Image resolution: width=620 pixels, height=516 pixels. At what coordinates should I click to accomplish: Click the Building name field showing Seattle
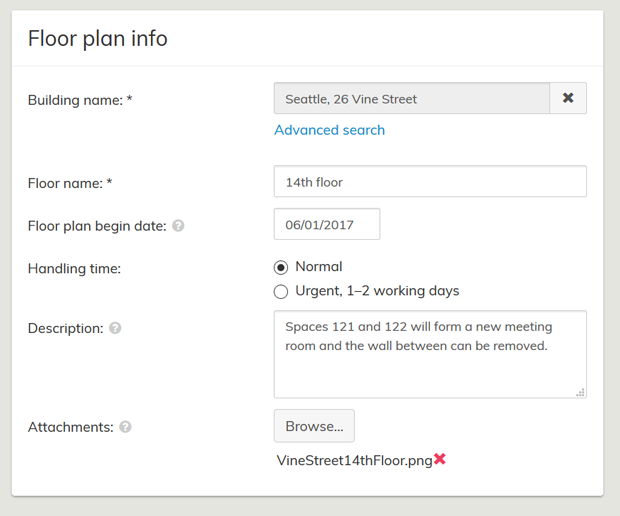coord(411,99)
